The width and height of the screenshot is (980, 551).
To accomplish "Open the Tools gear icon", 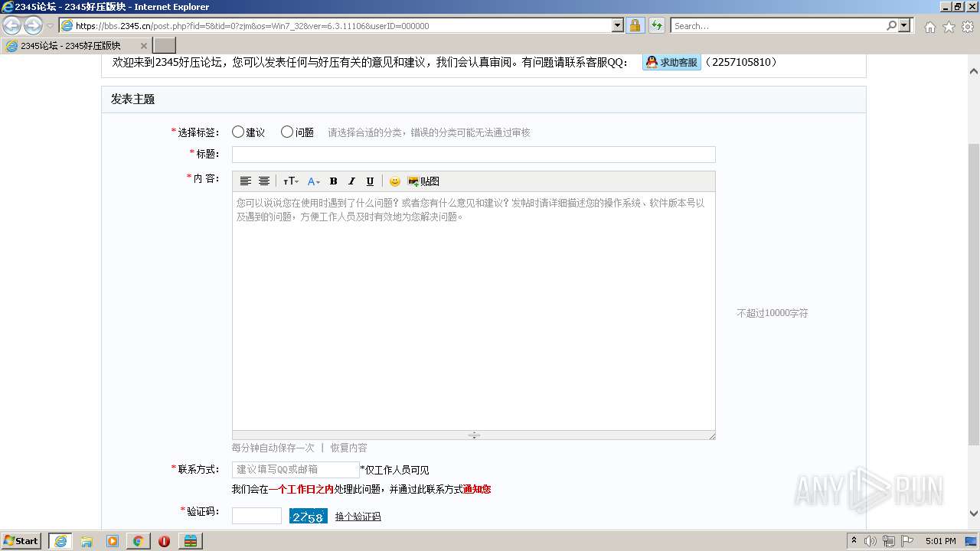I will tap(968, 27).
